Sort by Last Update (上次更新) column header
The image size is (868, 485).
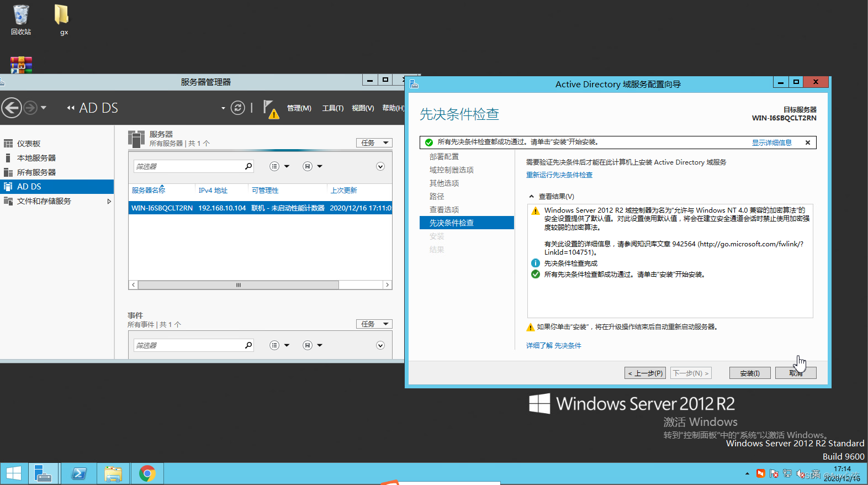pyautogui.click(x=343, y=190)
